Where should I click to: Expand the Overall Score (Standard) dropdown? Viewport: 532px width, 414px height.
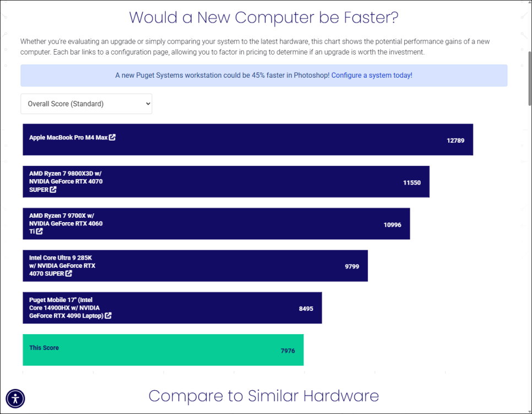(86, 104)
